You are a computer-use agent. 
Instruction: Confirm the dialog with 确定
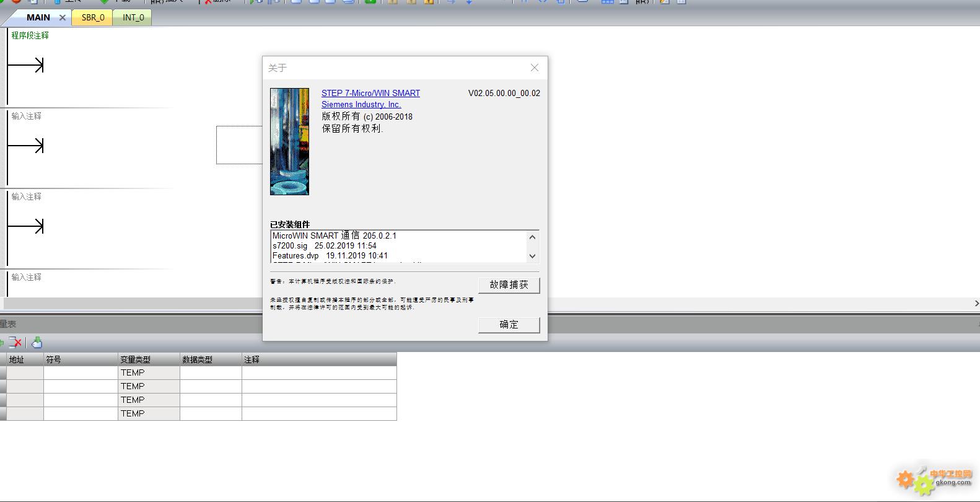click(x=509, y=324)
